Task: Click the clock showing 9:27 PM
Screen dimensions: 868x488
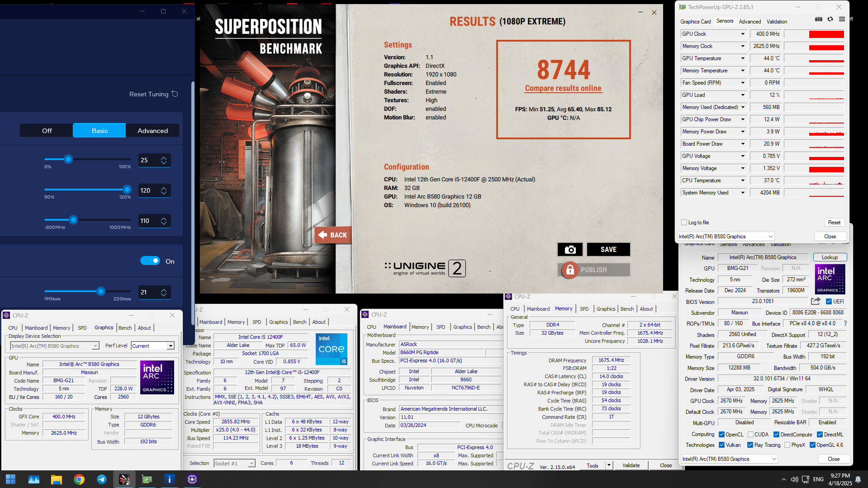Action: [840, 476]
